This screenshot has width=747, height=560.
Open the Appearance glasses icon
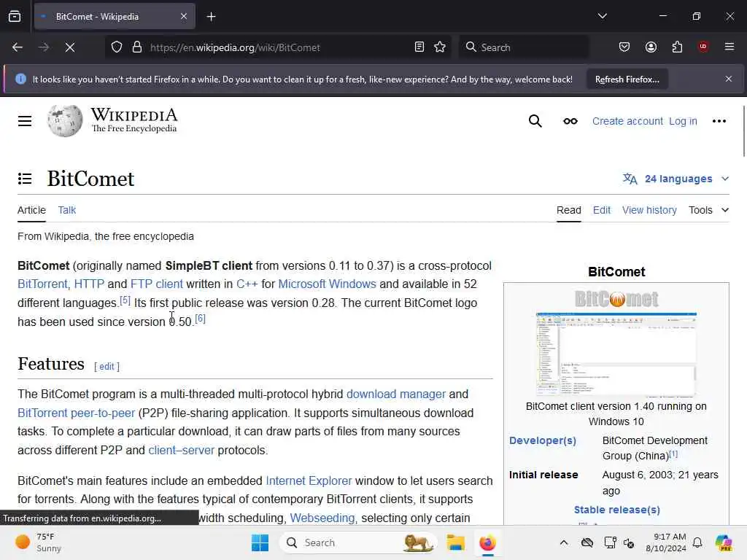click(570, 121)
